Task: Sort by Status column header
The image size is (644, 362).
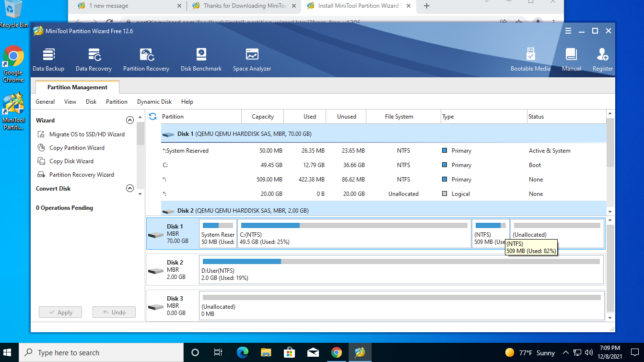Action: 566,117
